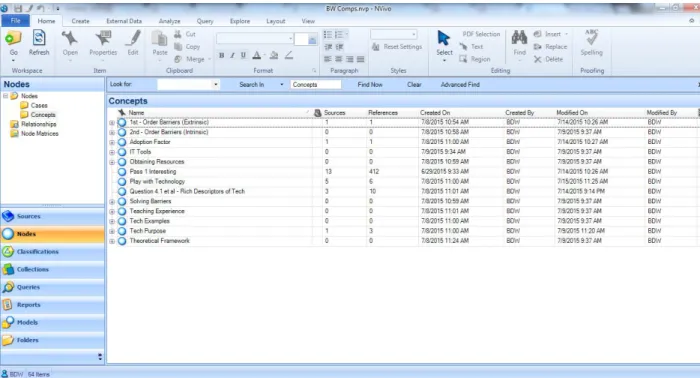Toggle the bulleted list icon
The height and width of the screenshot is (378, 700).
pos(328,34)
